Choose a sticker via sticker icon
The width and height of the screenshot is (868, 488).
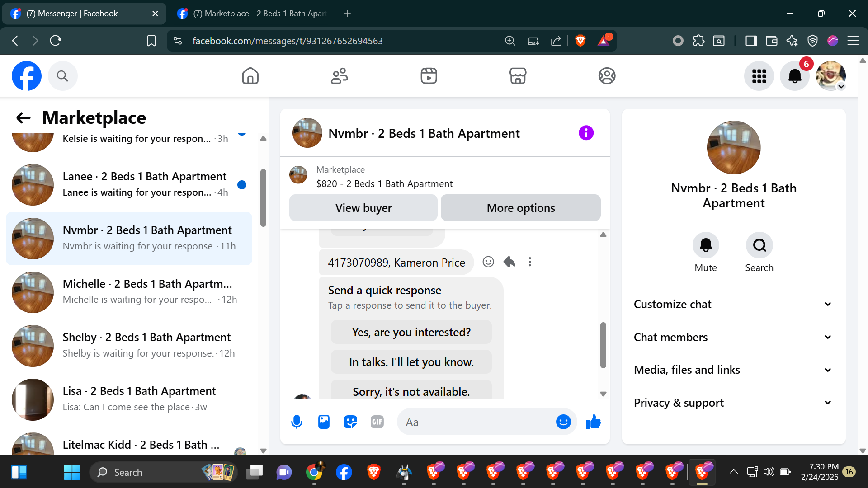point(350,422)
